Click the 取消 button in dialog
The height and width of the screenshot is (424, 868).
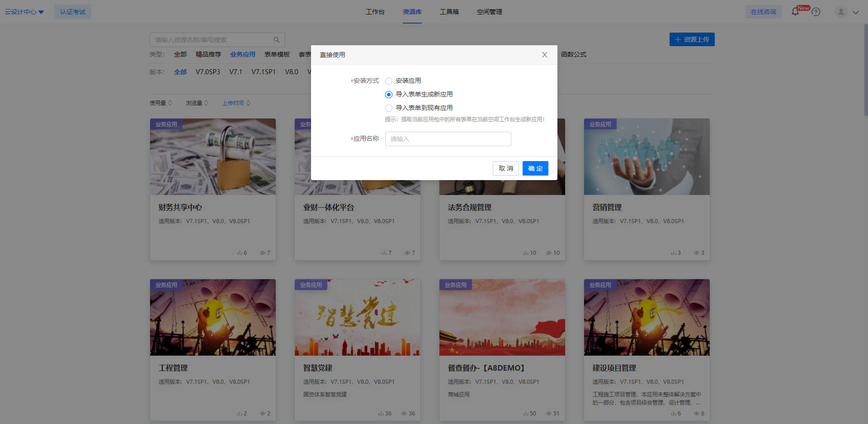coord(506,168)
